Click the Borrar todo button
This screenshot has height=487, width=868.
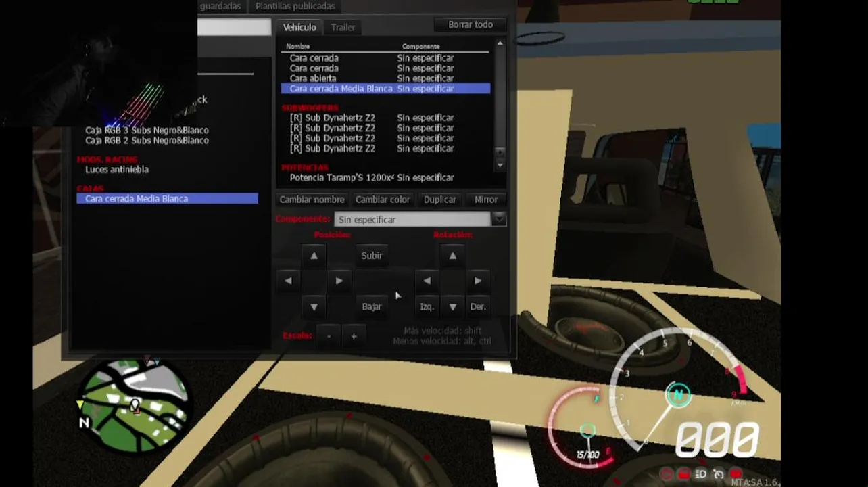point(471,24)
